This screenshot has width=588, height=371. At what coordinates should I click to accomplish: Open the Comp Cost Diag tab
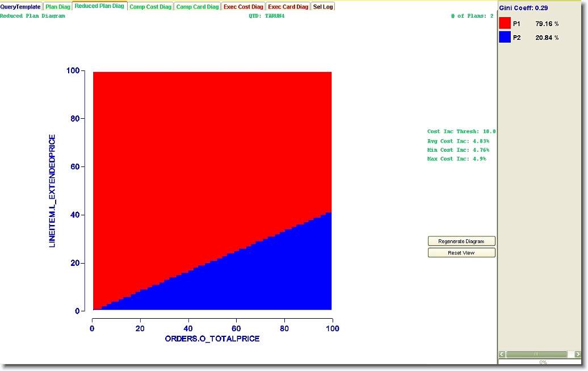click(150, 7)
